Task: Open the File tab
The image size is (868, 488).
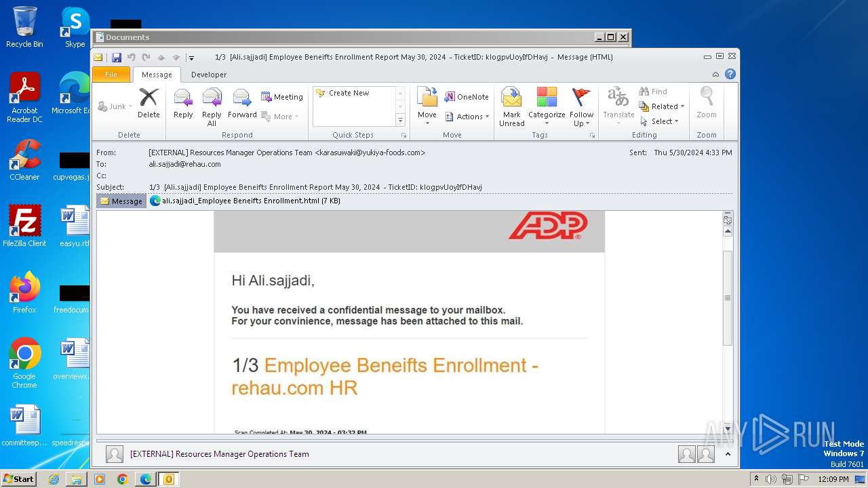Action: point(111,75)
